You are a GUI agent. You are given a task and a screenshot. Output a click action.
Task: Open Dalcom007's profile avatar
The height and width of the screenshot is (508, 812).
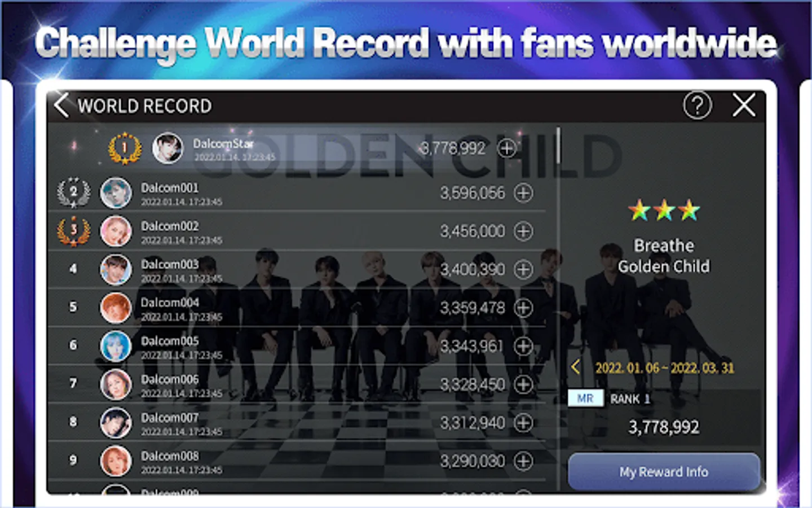[x=116, y=423]
